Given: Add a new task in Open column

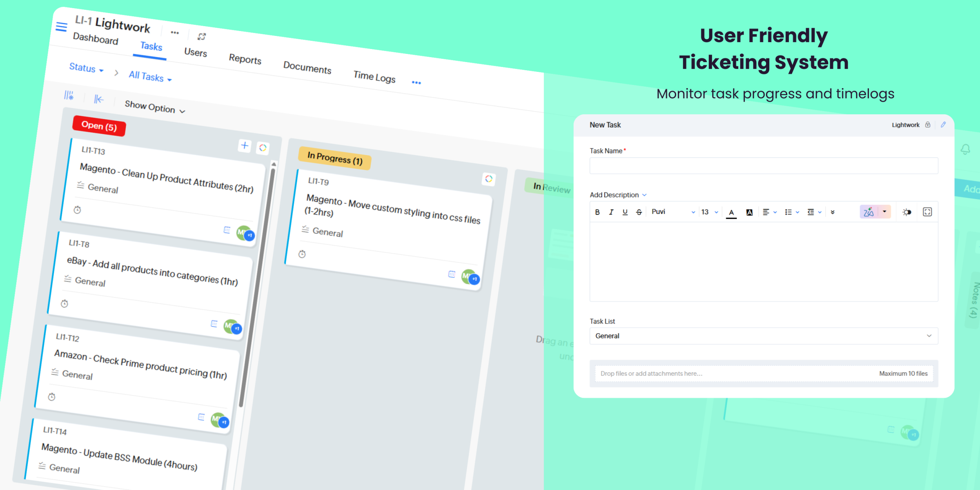Looking at the screenshot, I should coord(245,145).
